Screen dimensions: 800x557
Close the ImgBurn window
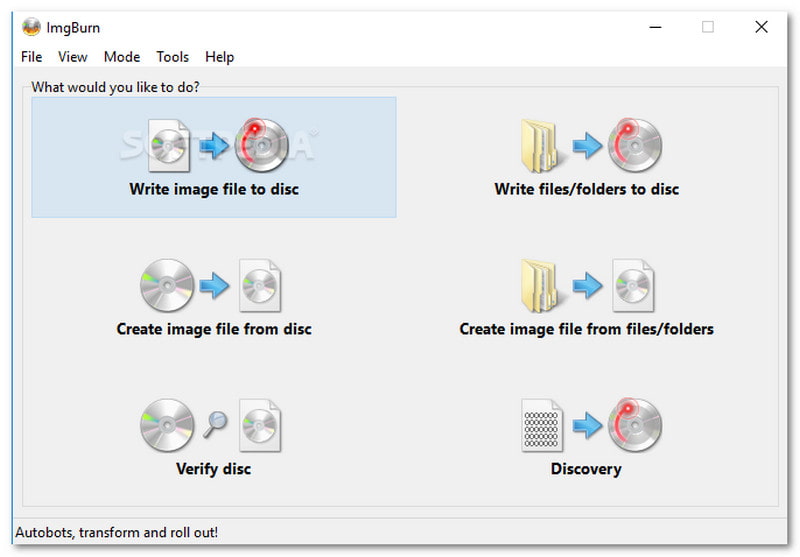[761, 27]
